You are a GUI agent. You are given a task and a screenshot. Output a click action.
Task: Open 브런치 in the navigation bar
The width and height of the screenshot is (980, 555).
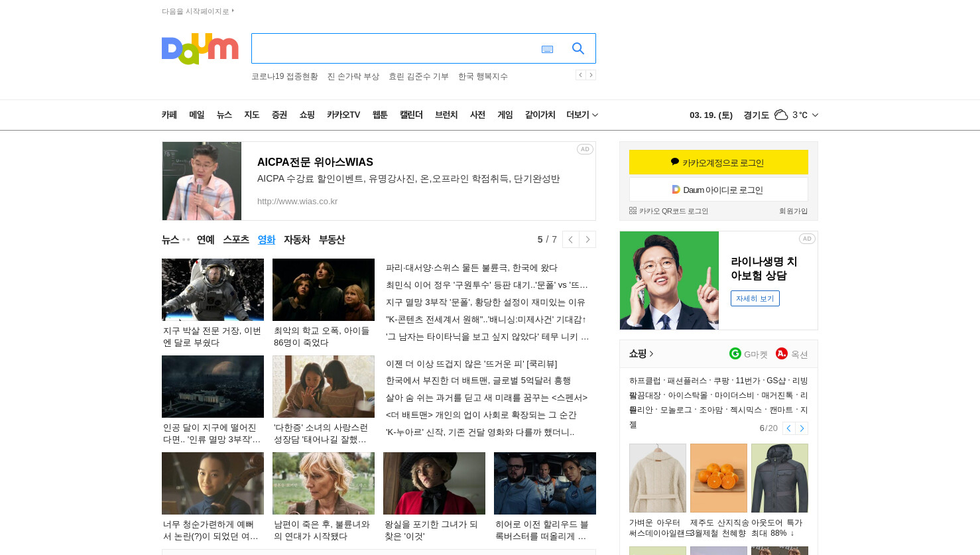click(x=446, y=115)
